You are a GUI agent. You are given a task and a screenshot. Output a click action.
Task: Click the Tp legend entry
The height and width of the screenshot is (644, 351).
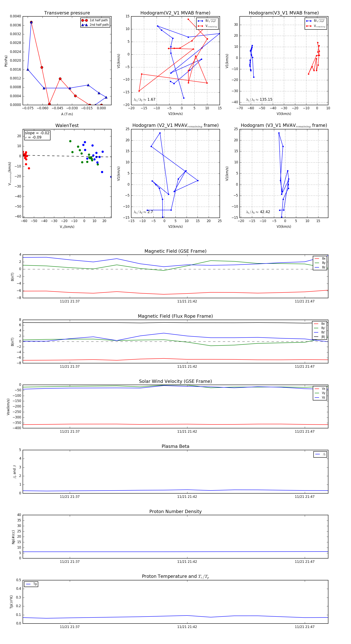[x=31, y=584]
